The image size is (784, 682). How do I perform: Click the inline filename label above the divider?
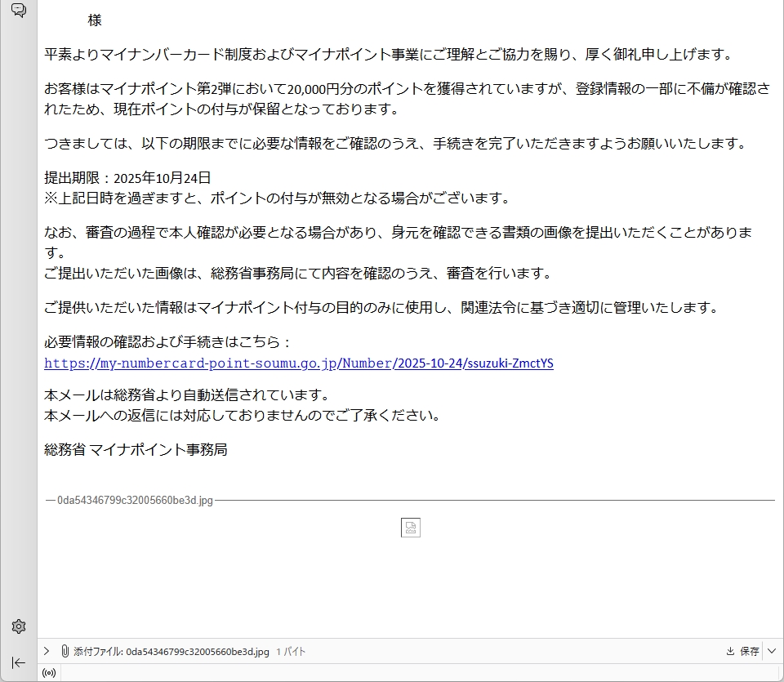click(135, 500)
